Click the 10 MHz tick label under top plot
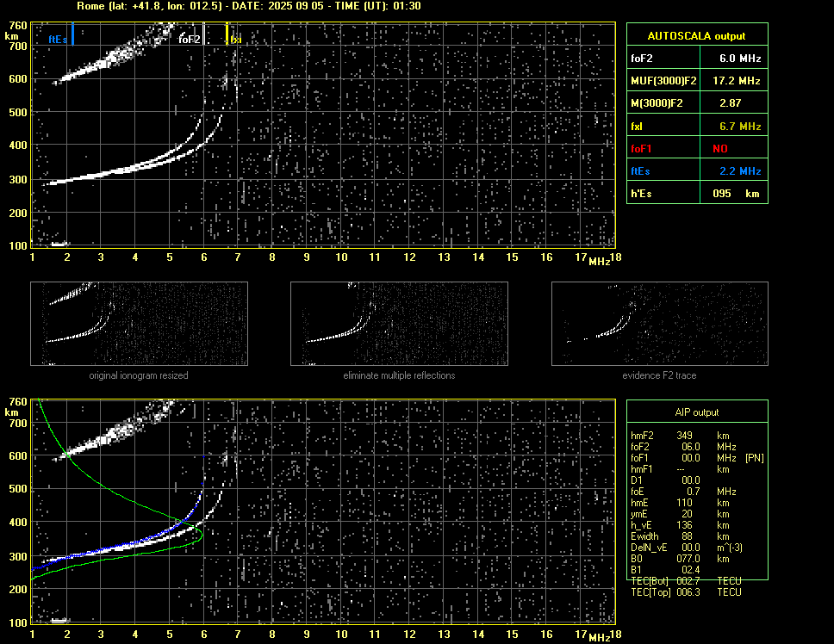This screenshot has height=644, width=834. coord(341,257)
